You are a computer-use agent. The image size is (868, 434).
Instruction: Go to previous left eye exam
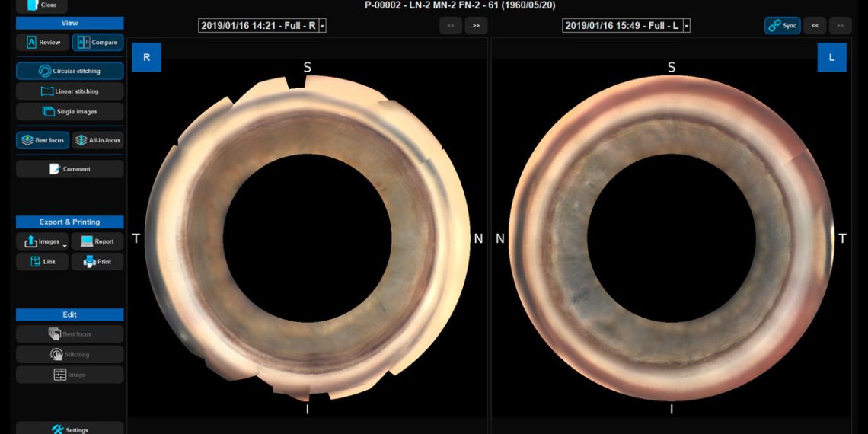[815, 26]
